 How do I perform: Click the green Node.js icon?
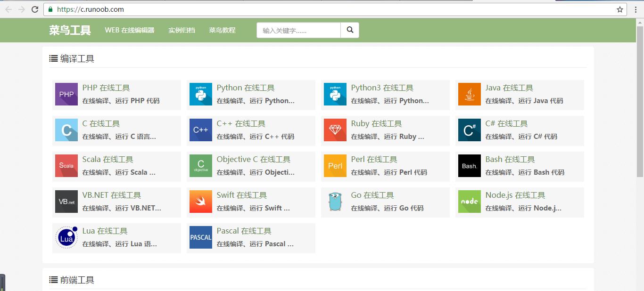(470, 202)
